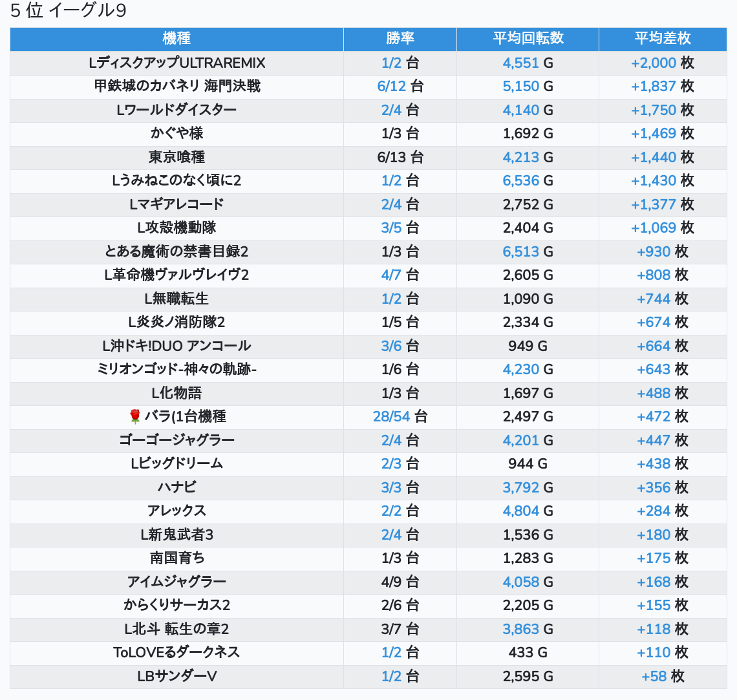Viewport: 737px width, 700px height.
Task: Click win rate 3/3 台 for ハナビ
Action: coord(400,487)
